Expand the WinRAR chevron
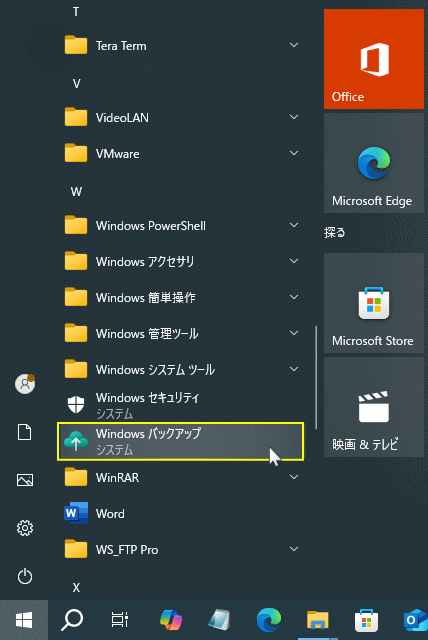The width and height of the screenshot is (428, 640). pos(294,477)
